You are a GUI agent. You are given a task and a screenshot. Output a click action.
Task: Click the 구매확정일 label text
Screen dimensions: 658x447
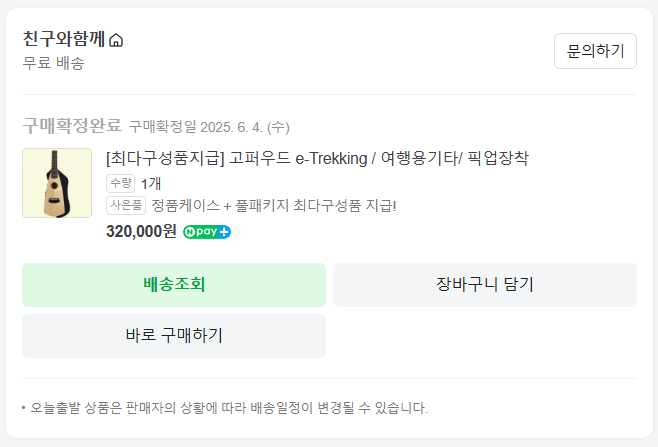[x=163, y=127]
